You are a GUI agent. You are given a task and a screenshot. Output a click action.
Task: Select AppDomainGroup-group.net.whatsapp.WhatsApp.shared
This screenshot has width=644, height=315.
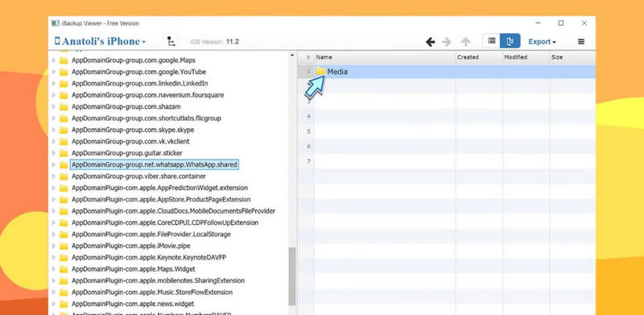click(154, 164)
